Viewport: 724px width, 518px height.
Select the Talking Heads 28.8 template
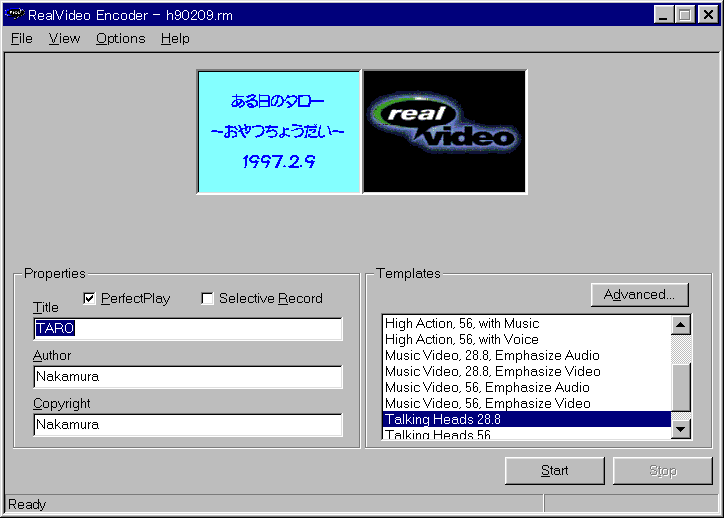(527, 419)
